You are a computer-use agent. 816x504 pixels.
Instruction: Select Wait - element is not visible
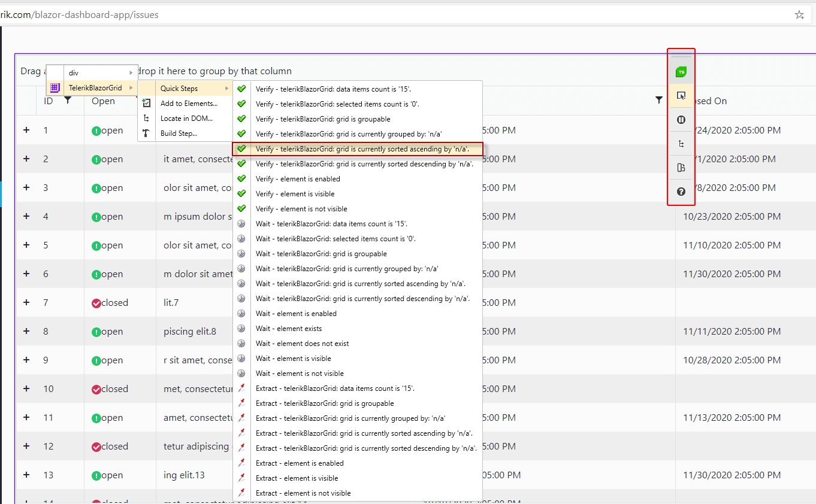(358, 373)
